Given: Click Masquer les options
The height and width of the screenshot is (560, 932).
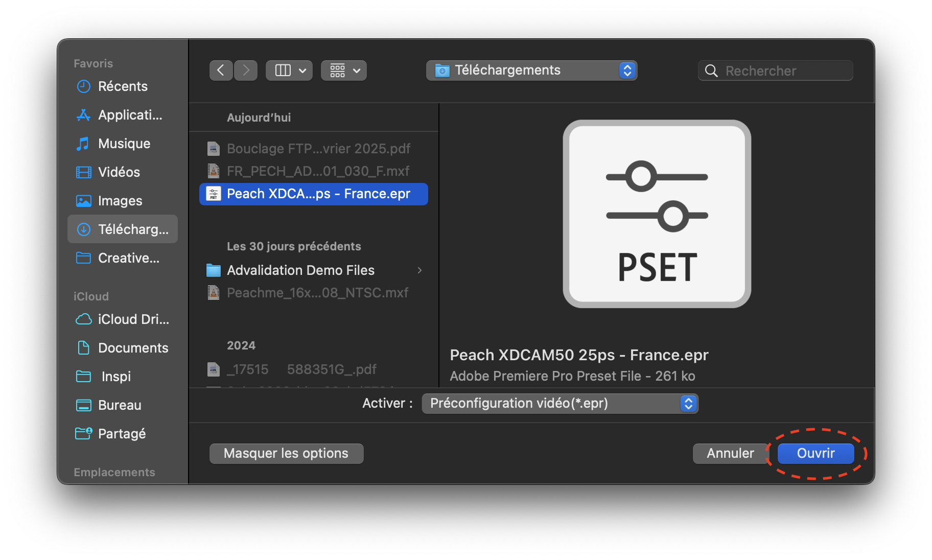Looking at the screenshot, I should 286,453.
